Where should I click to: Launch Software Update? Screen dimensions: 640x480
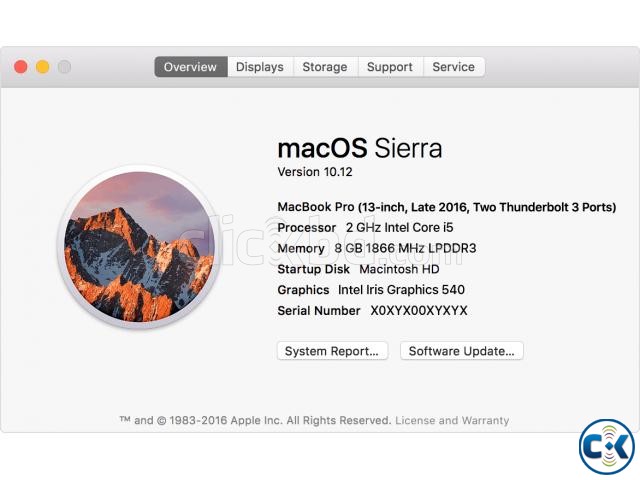point(462,351)
